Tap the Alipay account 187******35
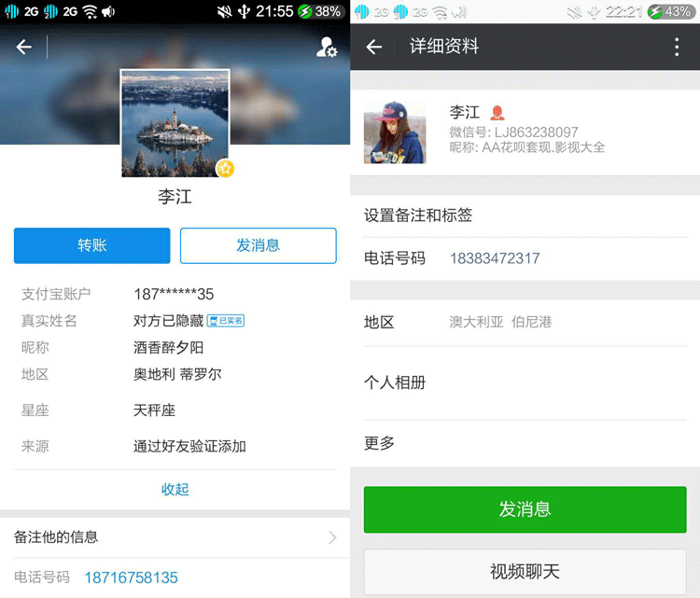Screen dimensions: 700x598 [x=174, y=294]
